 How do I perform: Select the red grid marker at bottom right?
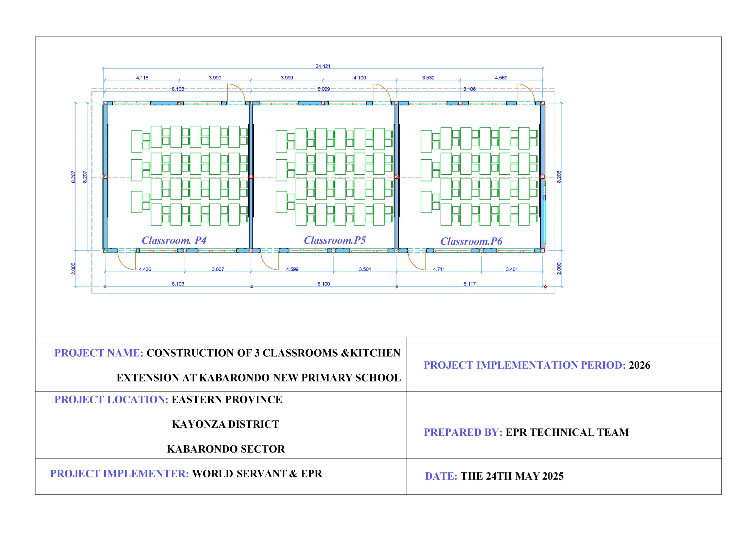pos(545,286)
